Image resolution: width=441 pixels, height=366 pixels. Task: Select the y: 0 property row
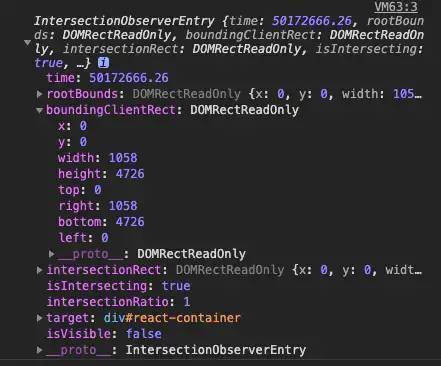click(x=72, y=142)
